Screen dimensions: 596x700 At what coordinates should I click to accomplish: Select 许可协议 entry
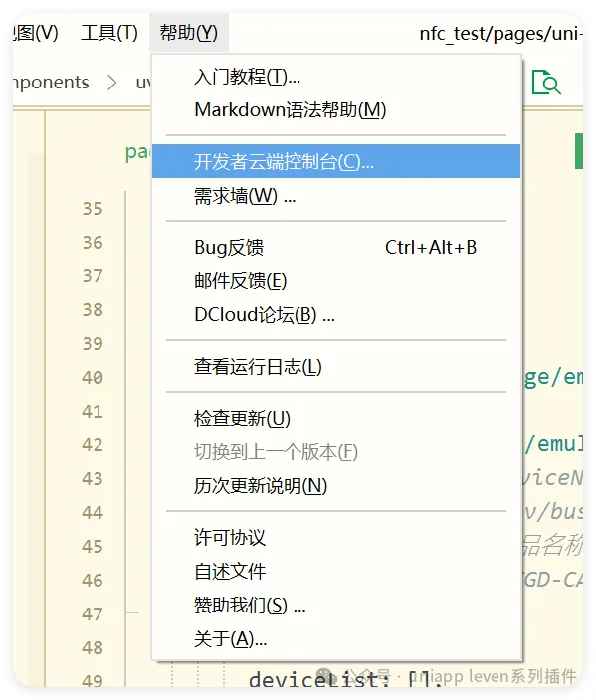(x=336, y=537)
